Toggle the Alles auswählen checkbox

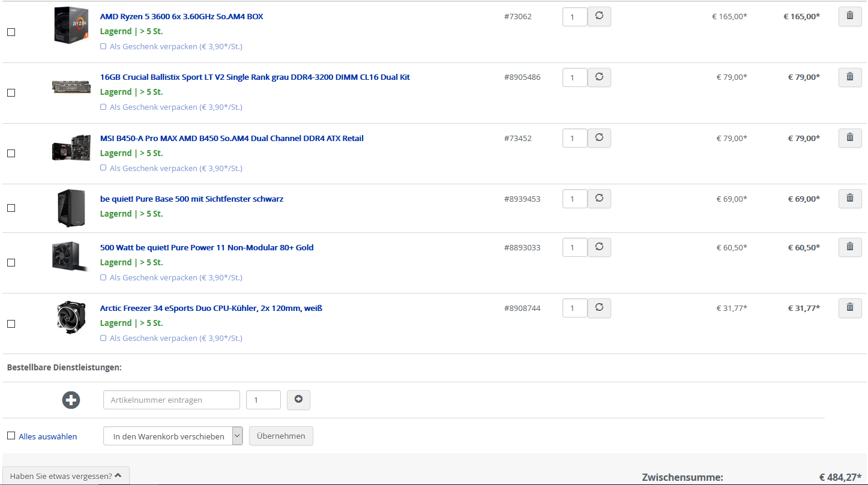11,436
